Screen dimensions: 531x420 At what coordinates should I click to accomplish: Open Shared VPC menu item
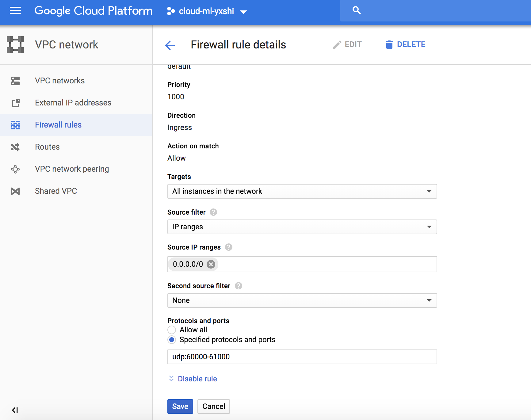click(76, 191)
